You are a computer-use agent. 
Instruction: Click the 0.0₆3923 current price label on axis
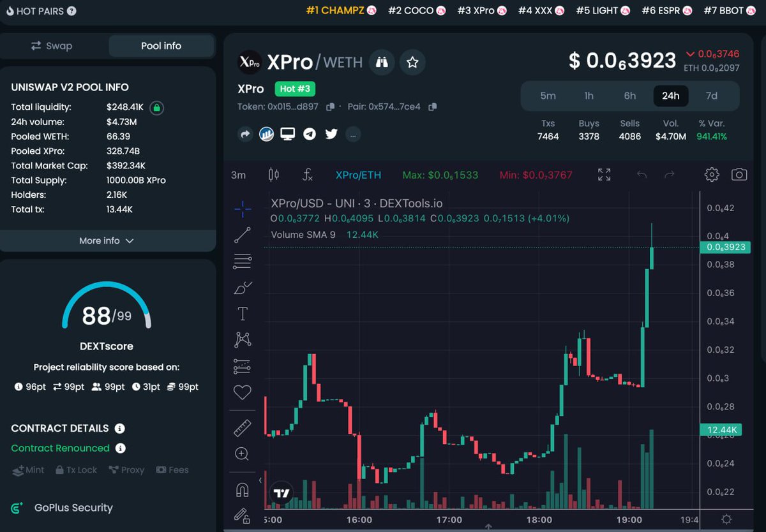pyautogui.click(x=726, y=248)
